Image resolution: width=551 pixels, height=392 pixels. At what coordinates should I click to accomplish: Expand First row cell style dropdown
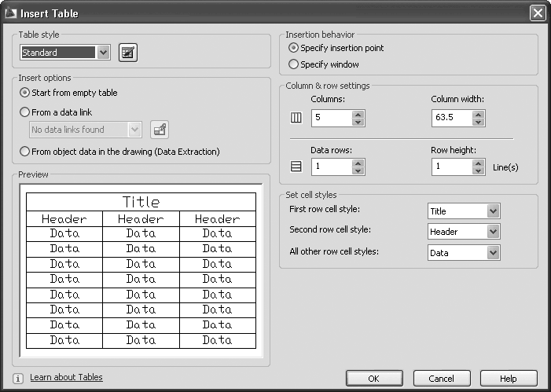(493, 211)
